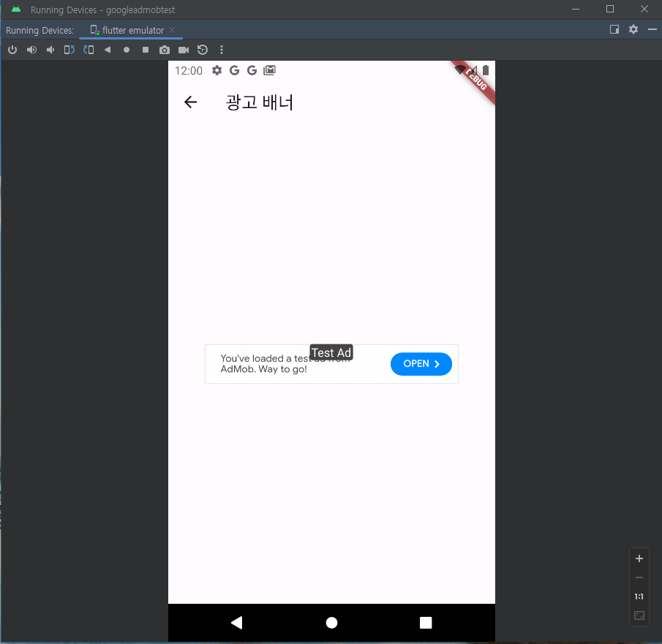The width and height of the screenshot is (662, 644).
Task: Raise emulator volume with the volume up icon
Action: point(31,50)
